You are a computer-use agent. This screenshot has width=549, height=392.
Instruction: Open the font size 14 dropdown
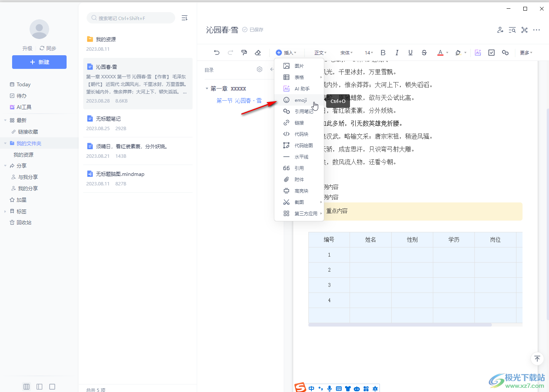click(x=369, y=53)
